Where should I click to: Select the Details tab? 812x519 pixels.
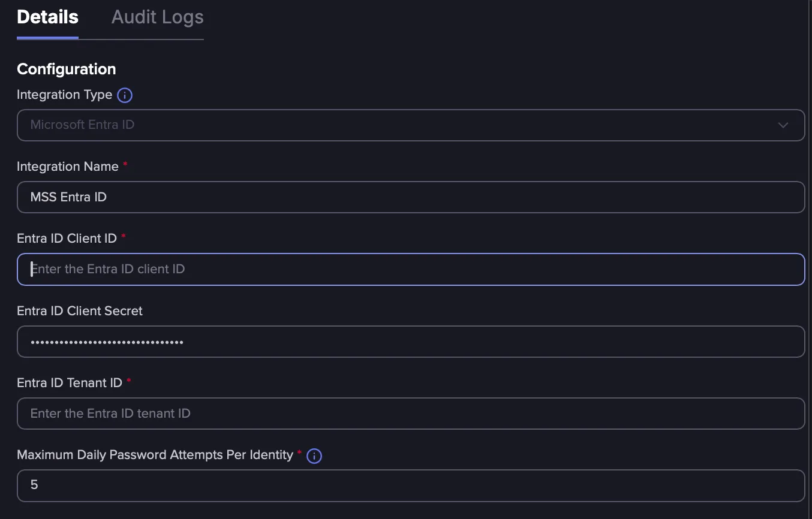click(x=47, y=17)
